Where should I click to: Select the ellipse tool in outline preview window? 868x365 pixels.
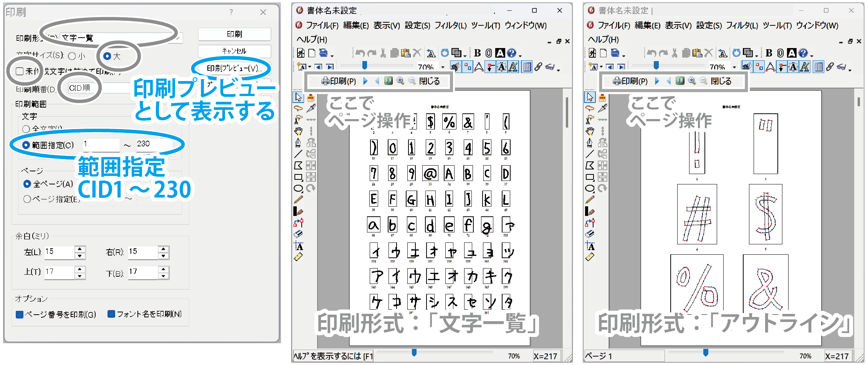590,188
